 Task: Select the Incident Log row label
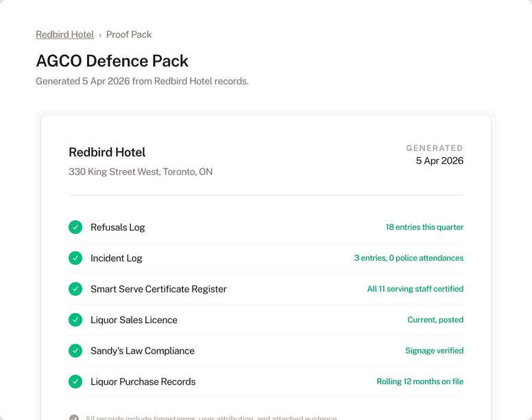tap(117, 258)
